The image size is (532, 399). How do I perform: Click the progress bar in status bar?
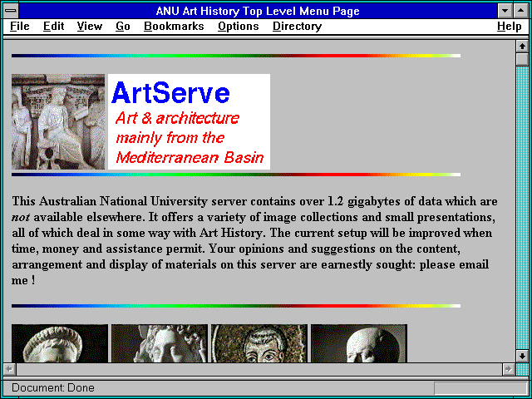pos(480,388)
